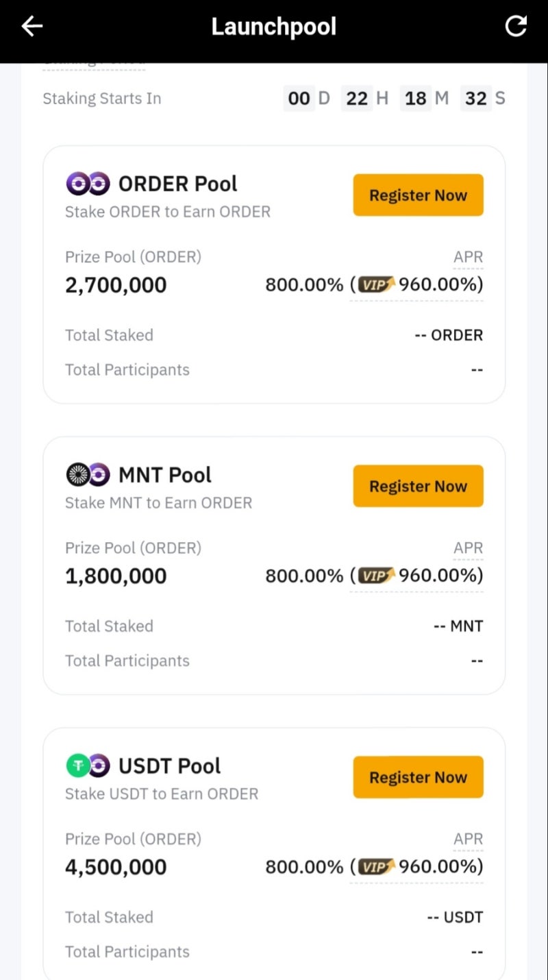548x980 pixels.
Task: Register Now for the USDT Pool
Action: point(418,777)
